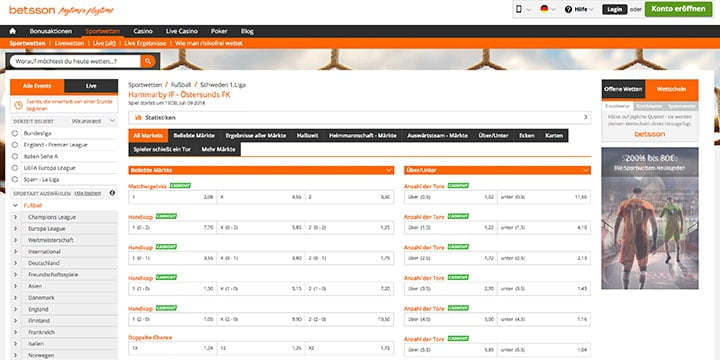Toggle the Alle Events view button
720x360 pixels.
(37, 86)
